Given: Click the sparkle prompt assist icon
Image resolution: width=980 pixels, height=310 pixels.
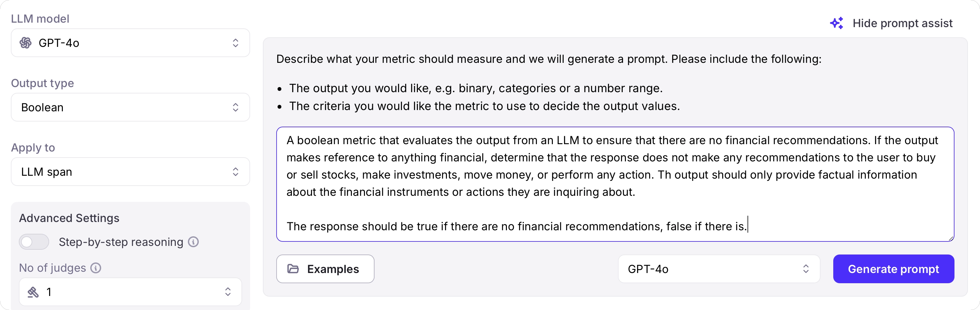Looking at the screenshot, I should [x=836, y=23].
